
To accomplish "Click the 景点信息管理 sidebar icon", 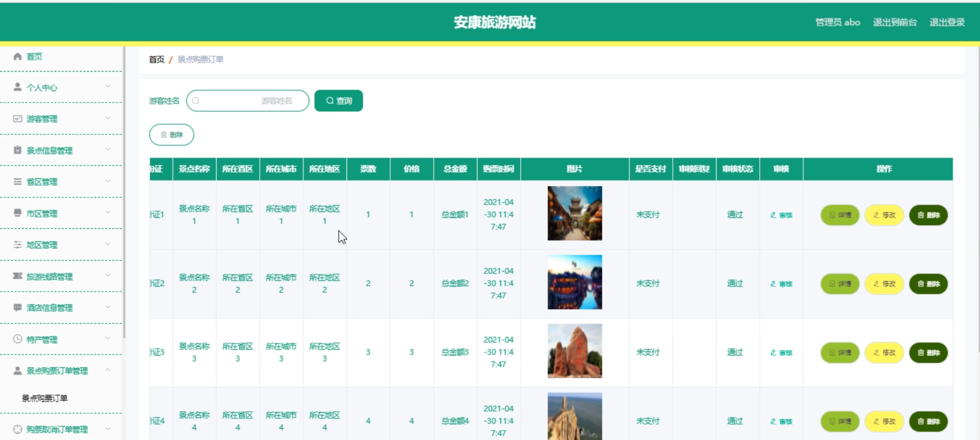I will 18,150.
